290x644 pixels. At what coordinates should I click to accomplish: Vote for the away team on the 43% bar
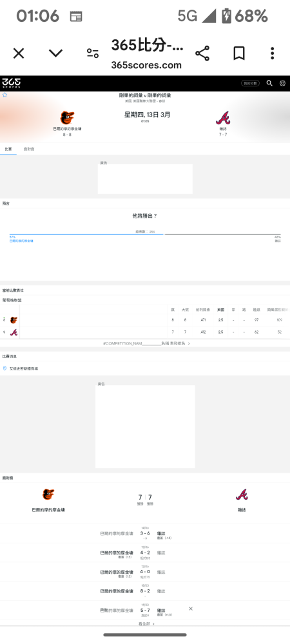pyautogui.click(x=222, y=234)
